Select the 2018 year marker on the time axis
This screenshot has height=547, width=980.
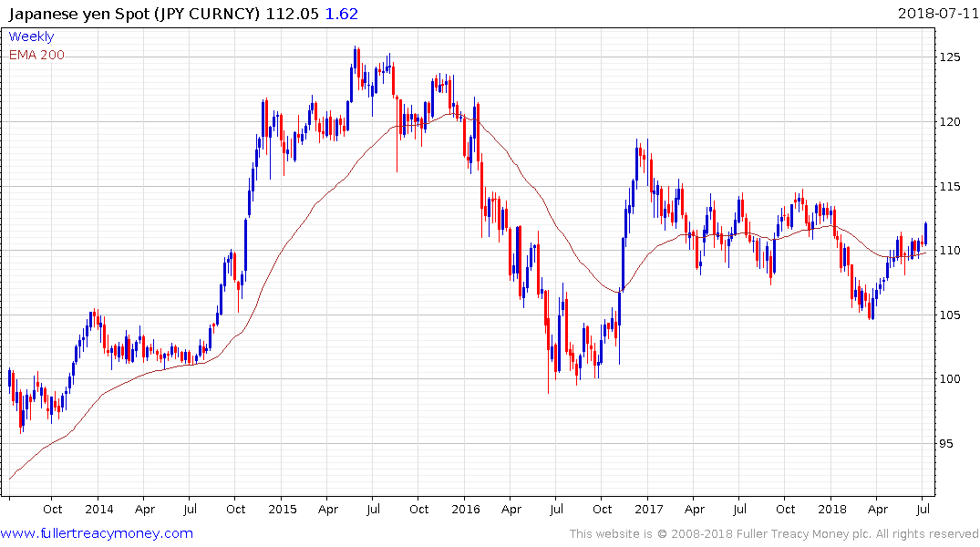[x=831, y=509]
